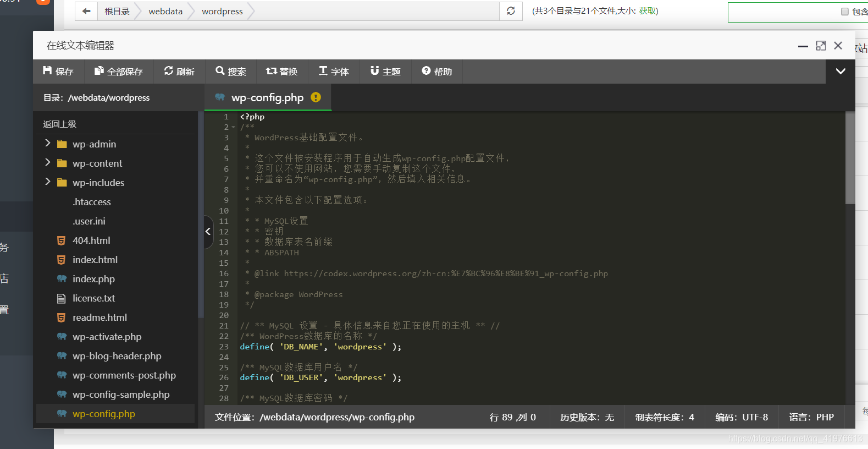Click wordpress in the breadcrumb path
868x449 pixels.
coord(222,11)
